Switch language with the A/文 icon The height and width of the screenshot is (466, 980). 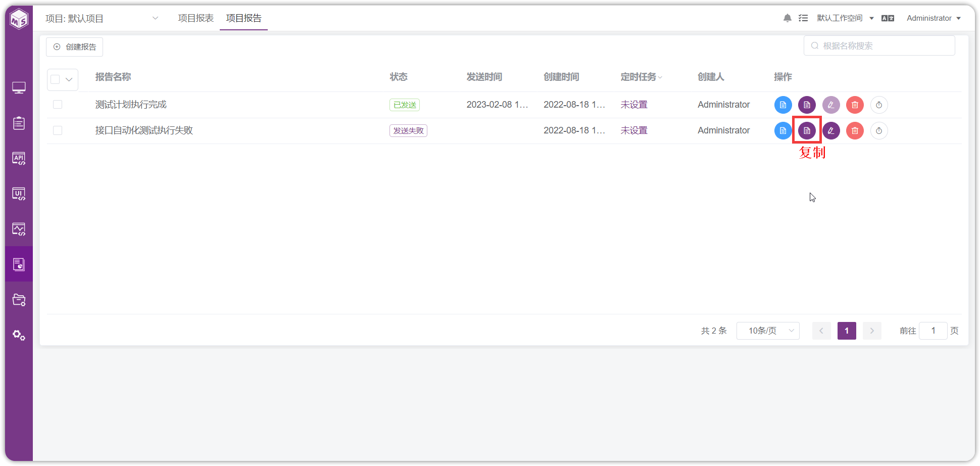tap(888, 18)
